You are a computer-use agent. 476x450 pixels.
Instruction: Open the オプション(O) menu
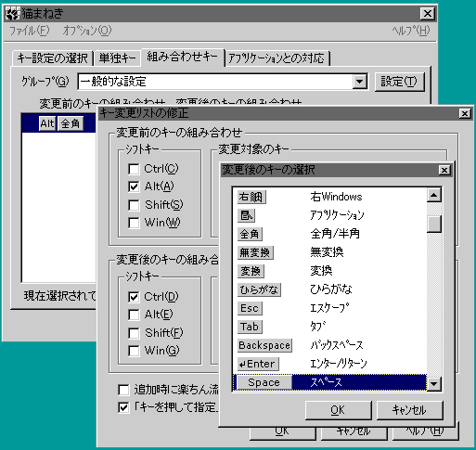click(87, 31)
